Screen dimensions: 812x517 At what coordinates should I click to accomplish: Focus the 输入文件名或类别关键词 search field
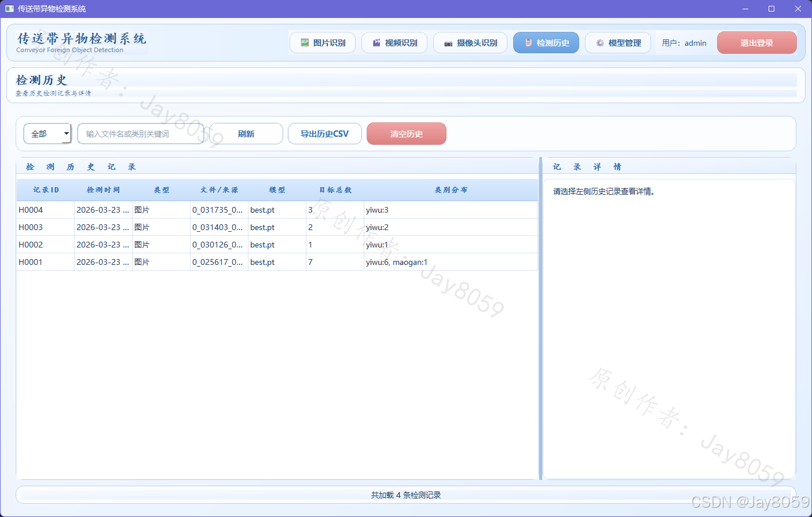(x=141, y=134)
